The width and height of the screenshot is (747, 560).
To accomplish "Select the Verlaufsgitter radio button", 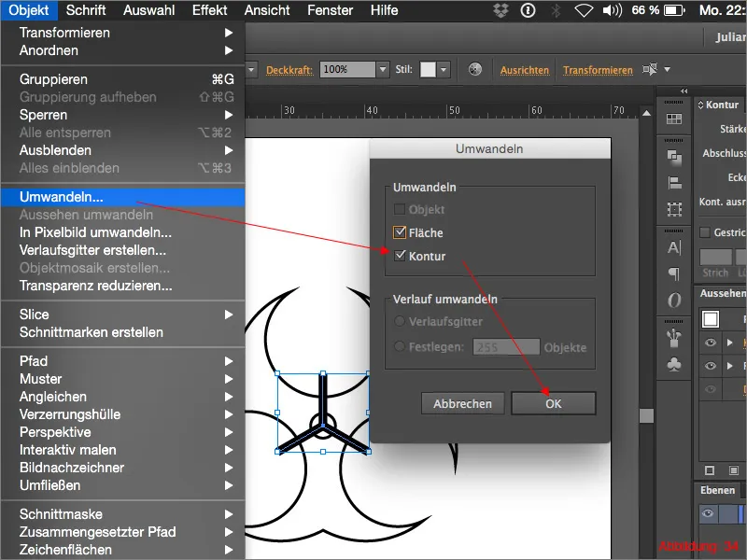I will [x=400, y=321].
